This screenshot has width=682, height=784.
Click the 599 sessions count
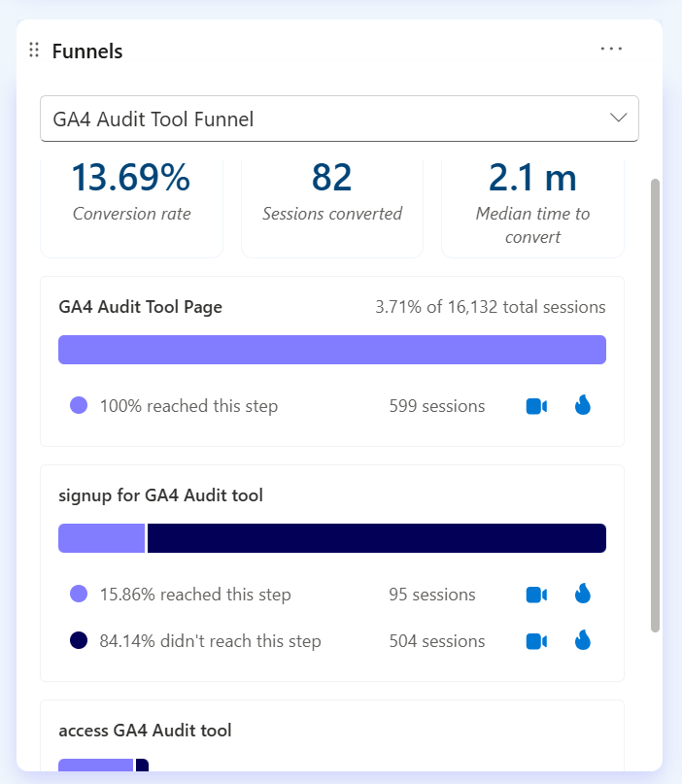point(437,406)
